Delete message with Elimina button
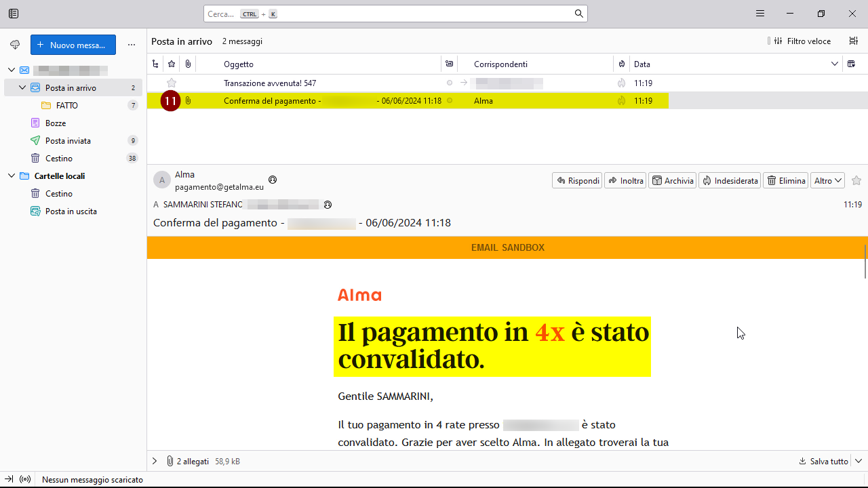 point(785,180)
